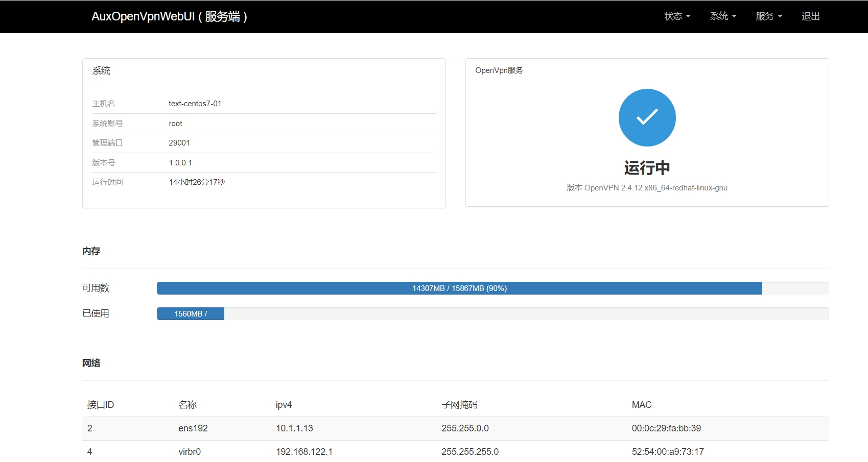Select hostname value text-centos7-01

(x=194, y=103)
